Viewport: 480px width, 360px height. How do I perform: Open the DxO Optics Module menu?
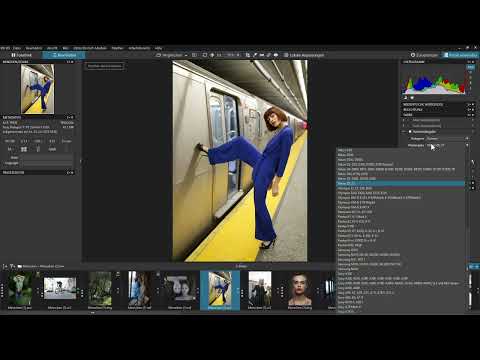pyautogui.click(x=90, y=48)
